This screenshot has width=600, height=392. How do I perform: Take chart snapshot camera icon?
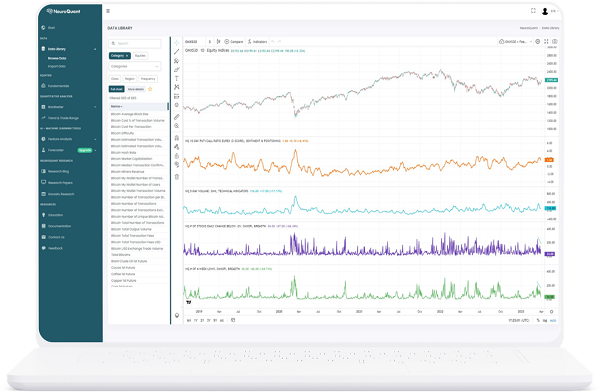coord(555,41)
